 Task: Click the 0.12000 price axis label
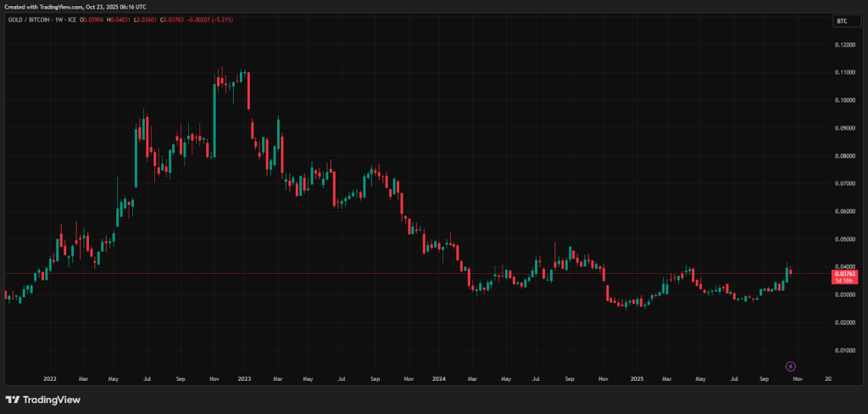click(x=845, y=44)
